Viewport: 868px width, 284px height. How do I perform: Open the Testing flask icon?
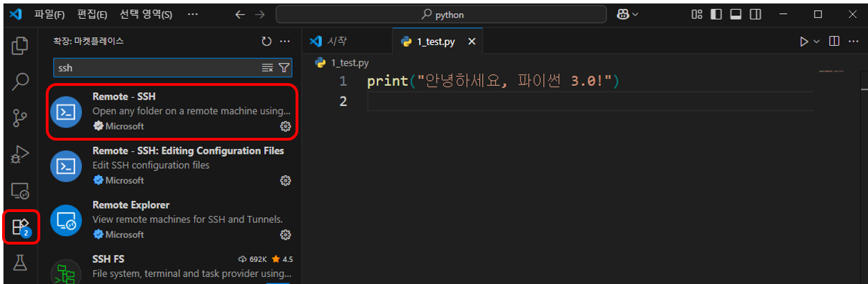coord(20,263)
